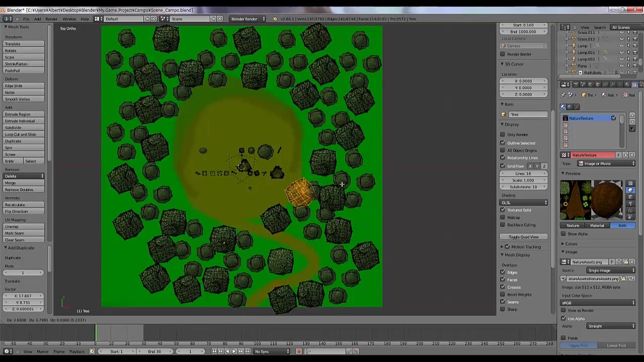This screenshot has width=644, height=362.
Task: Click the reload image icon beside file path
Action: [631, 279]
